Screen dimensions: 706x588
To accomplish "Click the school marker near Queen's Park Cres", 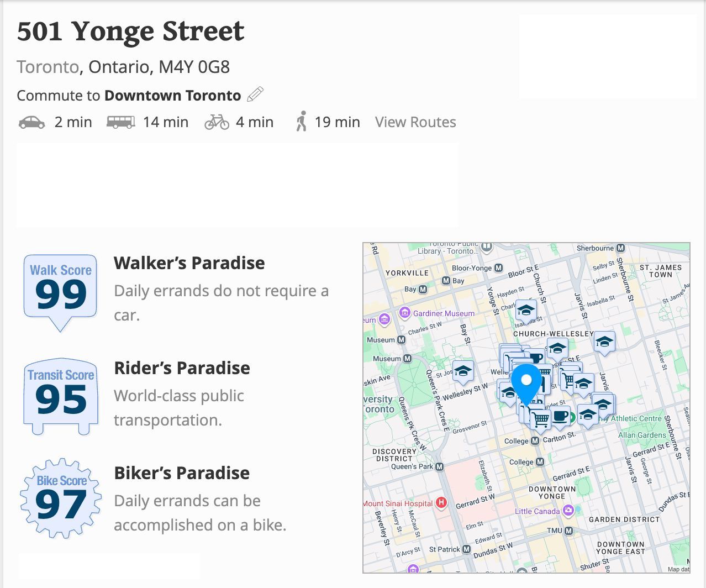I will (x=463, y=370).
